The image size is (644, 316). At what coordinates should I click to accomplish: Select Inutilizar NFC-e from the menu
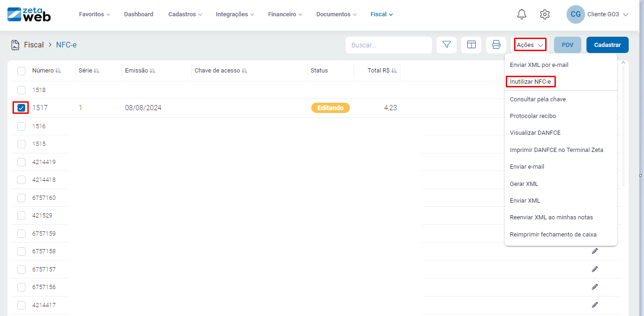pyautogui.click(x=530, y=82)
